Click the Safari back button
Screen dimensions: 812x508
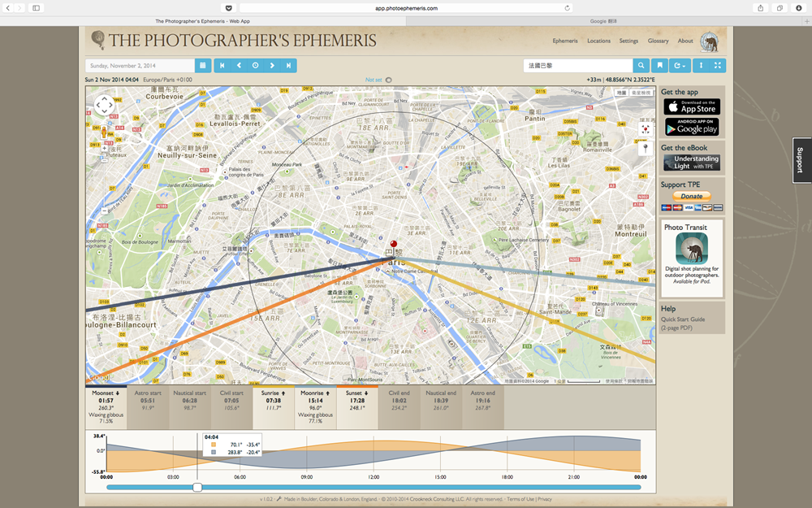pos(8,8)
